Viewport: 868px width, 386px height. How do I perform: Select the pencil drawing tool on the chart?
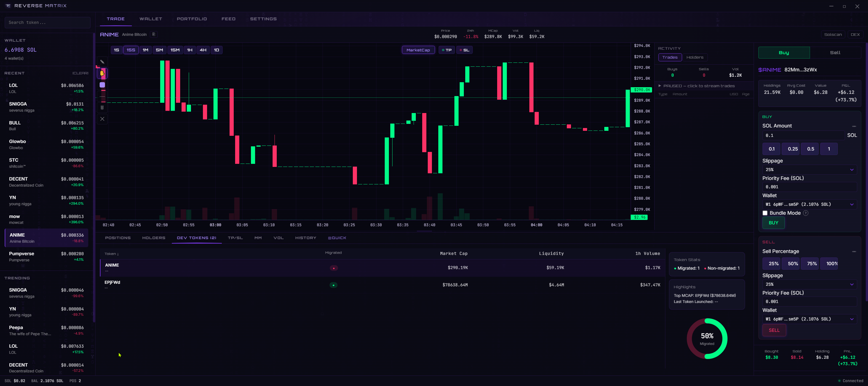coord(102,62)
